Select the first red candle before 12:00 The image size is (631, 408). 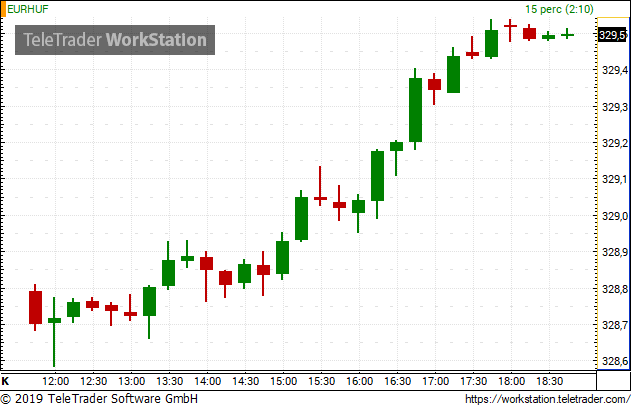pyautogui.click(x=35, y=307)
